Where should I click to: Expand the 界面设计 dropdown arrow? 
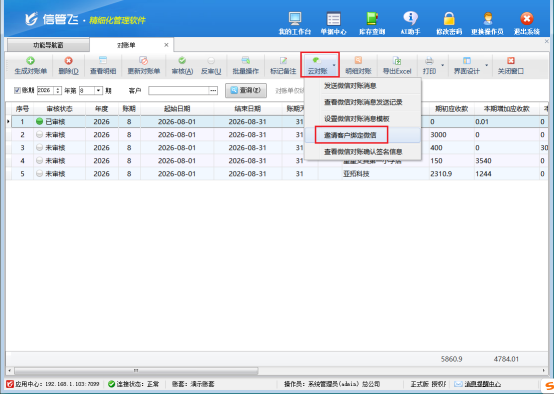[x=487, y=65]
